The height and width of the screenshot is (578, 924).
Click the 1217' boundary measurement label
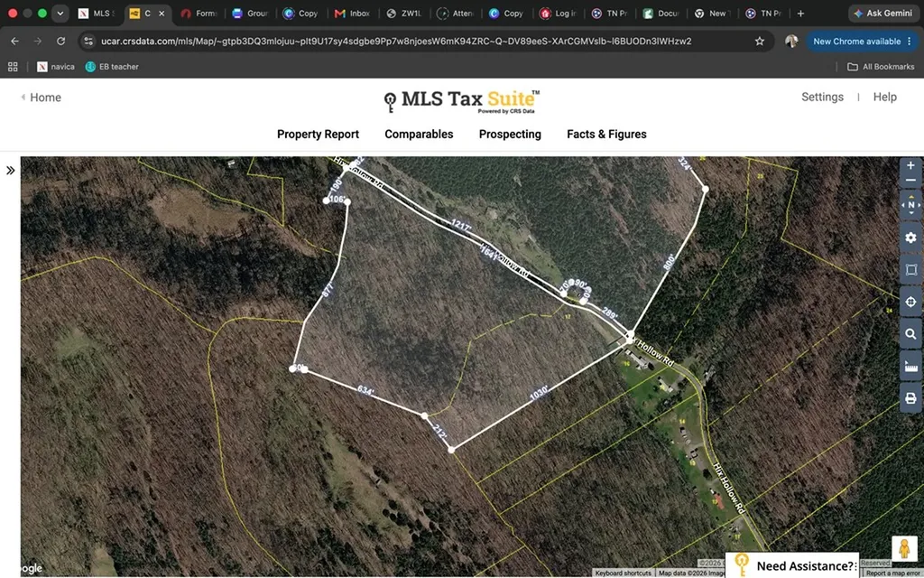coord(461,225)
